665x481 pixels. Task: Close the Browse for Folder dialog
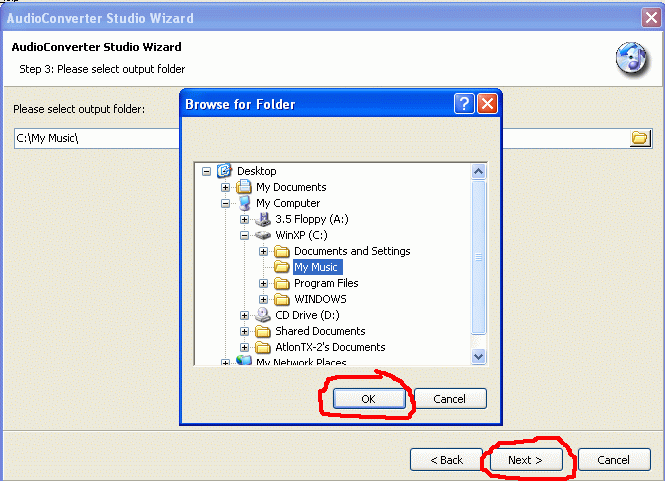coord(487,103)
